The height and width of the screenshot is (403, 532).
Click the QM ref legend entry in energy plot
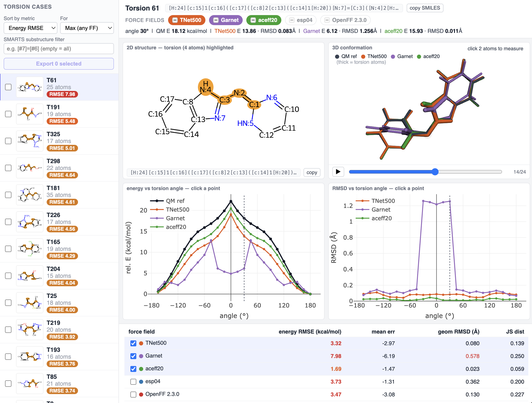pos(167,201)
